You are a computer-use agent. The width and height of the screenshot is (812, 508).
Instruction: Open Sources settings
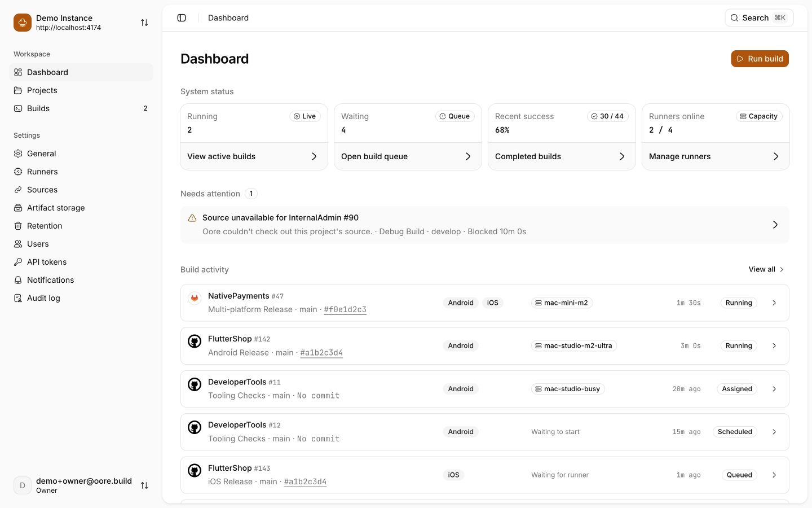click(x=81, y=190)
